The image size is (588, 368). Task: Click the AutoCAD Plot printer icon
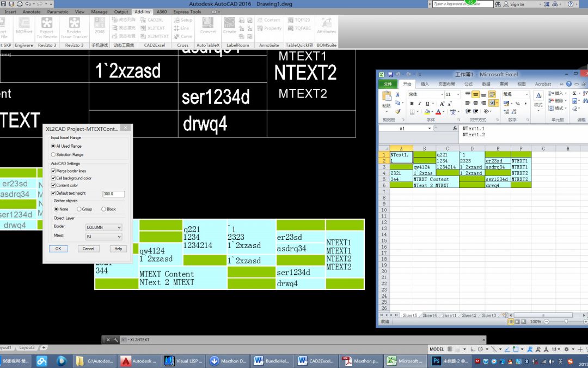20,4
